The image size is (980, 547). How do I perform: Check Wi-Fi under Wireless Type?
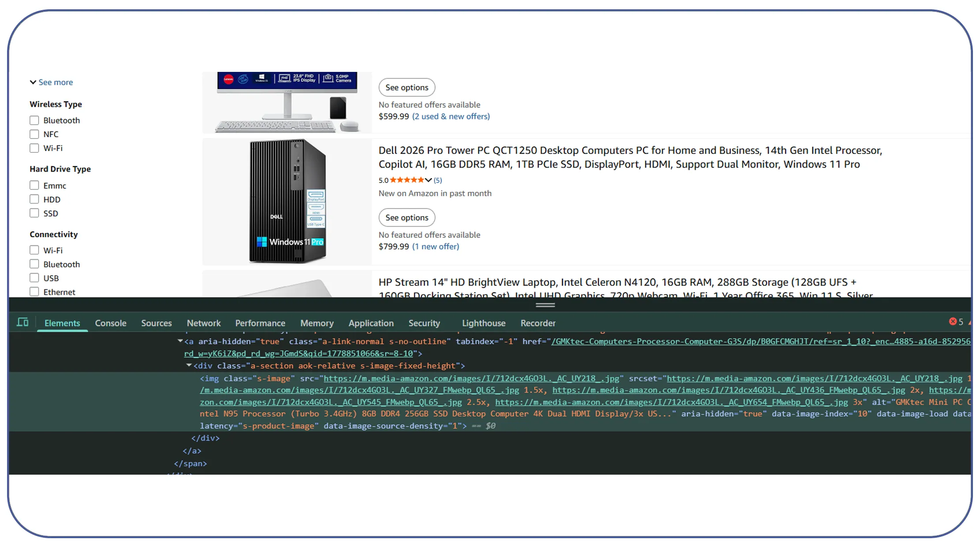pyautogui.click(x=34, y=148)
